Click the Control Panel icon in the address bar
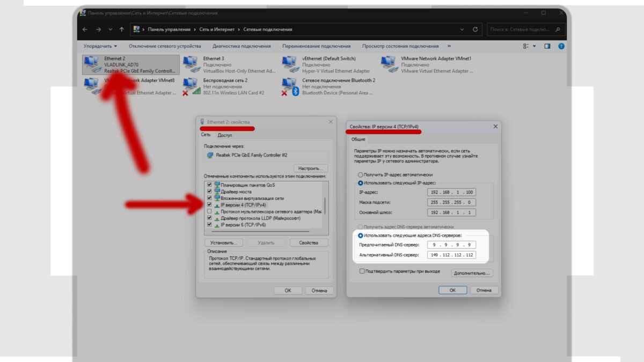The width and height of the screenshot is (644, 362). (137, 29)
